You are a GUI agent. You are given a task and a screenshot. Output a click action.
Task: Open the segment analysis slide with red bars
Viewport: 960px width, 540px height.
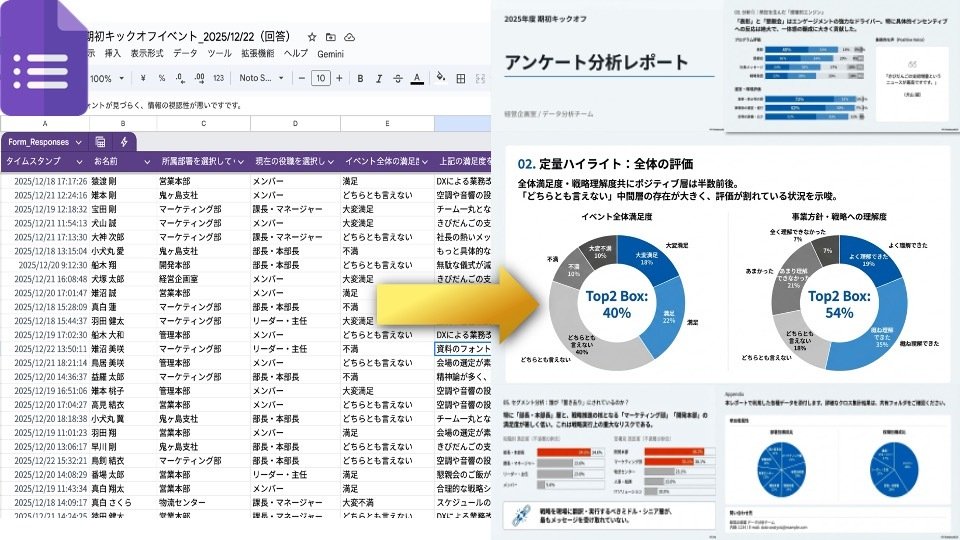pos(609,463)
